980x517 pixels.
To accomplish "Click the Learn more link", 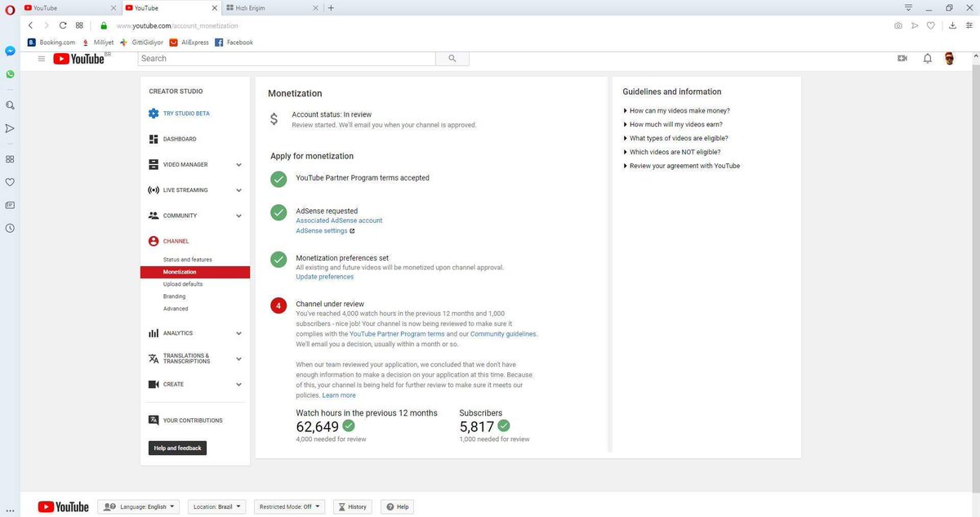I will click(x=339, y=395).
